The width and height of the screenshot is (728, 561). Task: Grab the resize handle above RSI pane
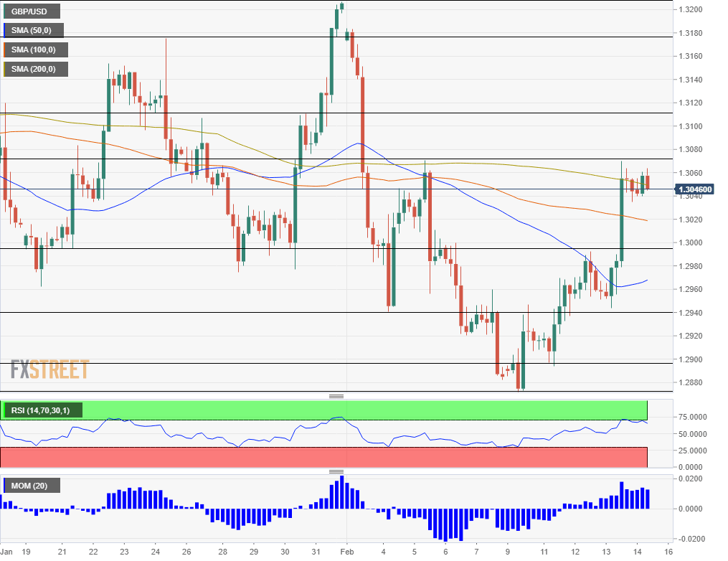(x=336, y=396)
